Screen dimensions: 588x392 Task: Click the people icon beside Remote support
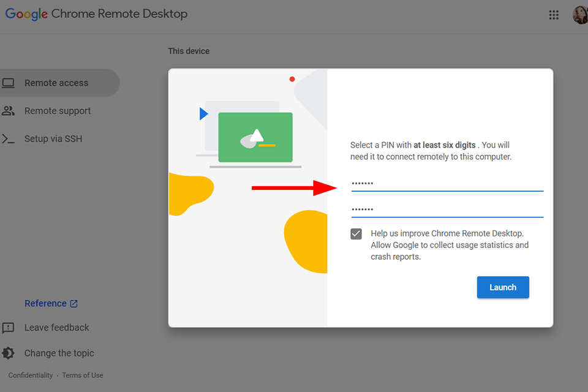(8, 111)
